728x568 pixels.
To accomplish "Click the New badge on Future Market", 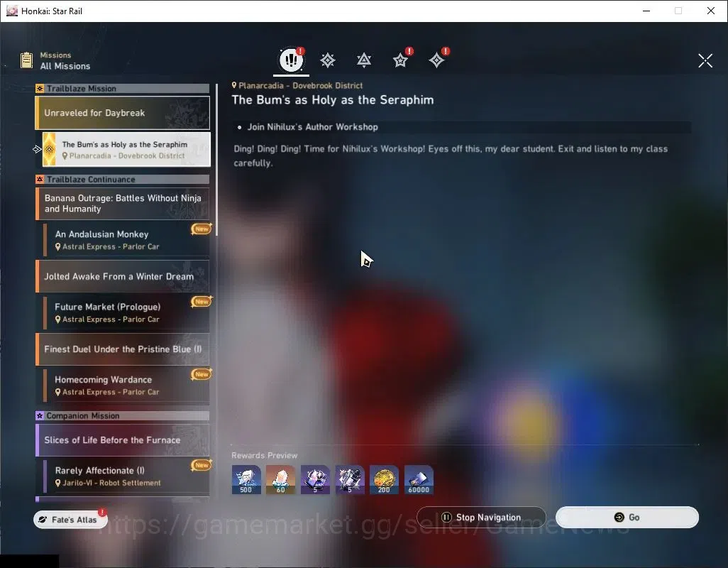I will click(x=202, y=302).
